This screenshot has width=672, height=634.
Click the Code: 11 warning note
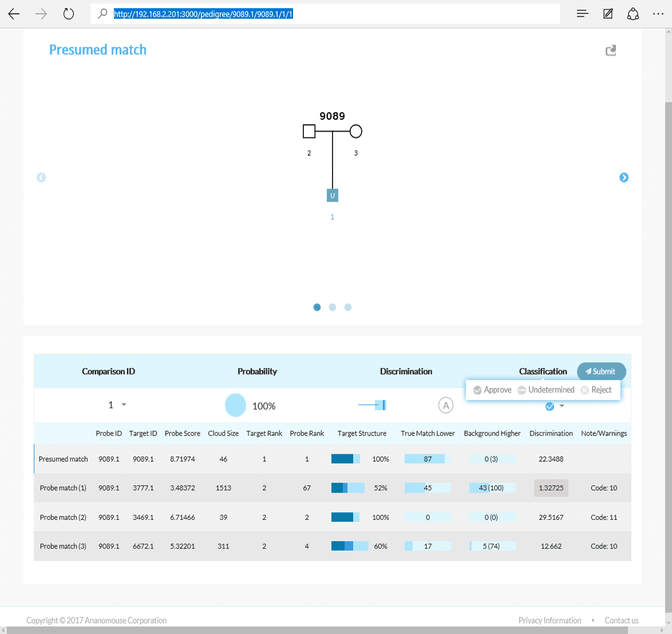(604, 517)
